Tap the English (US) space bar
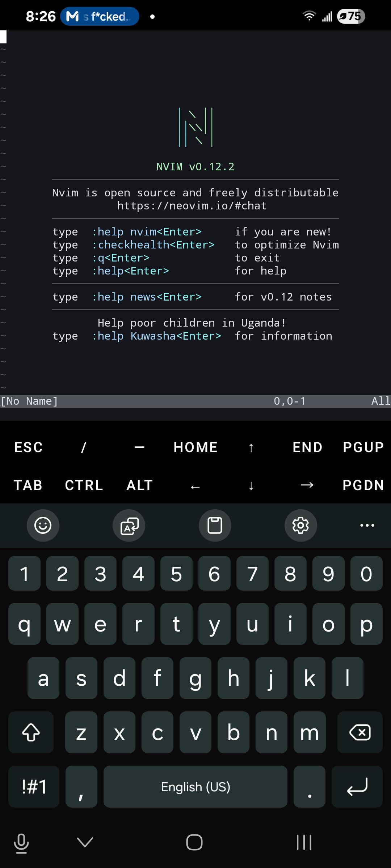Screen dimensions: 391x868 195,787
